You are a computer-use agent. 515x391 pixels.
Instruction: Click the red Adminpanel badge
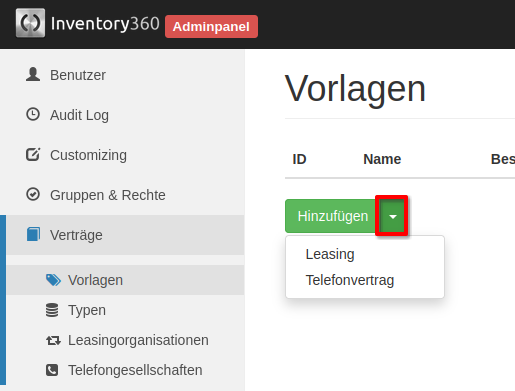point(211,26)
